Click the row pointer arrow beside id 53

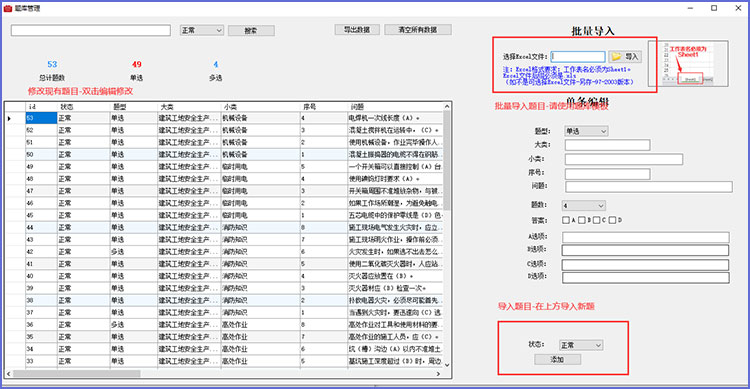click(x=10, y=118)
